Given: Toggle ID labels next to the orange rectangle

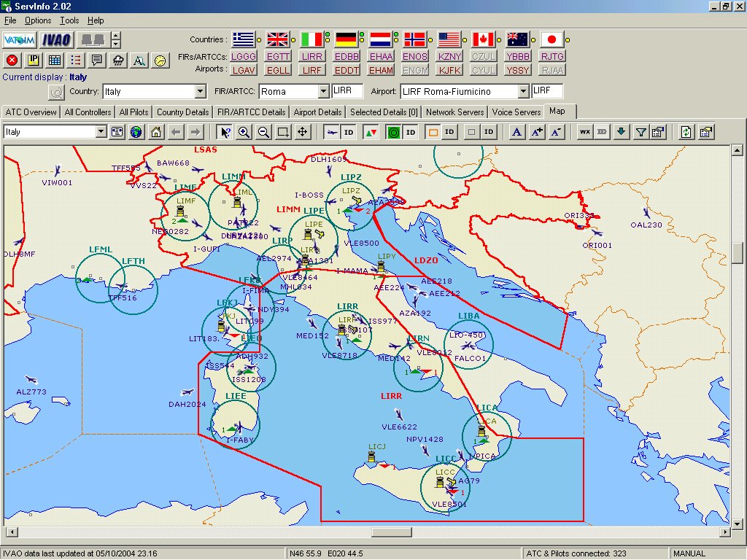Looking at the screenshot, I should pos(449,132).
